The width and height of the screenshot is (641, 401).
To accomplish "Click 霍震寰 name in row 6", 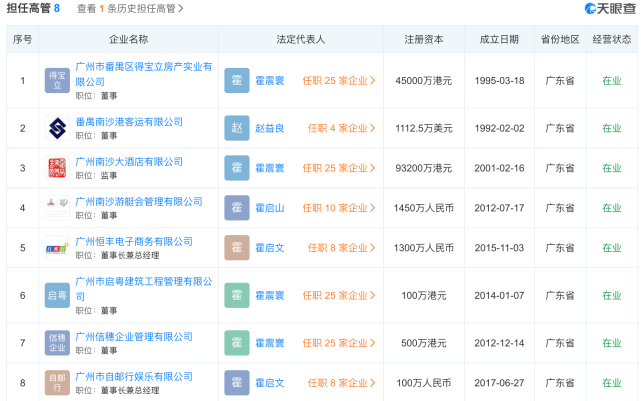I will coord(270,296).
